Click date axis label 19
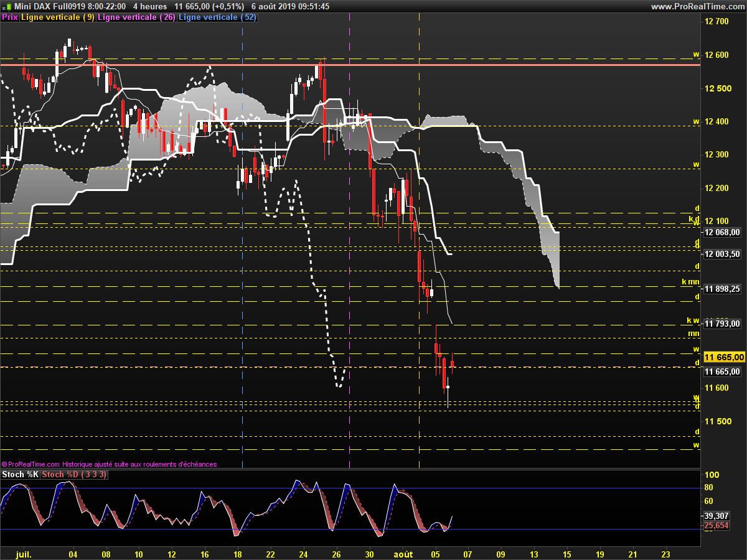This screenshot has height=560, width=747. tap(599, 553)
